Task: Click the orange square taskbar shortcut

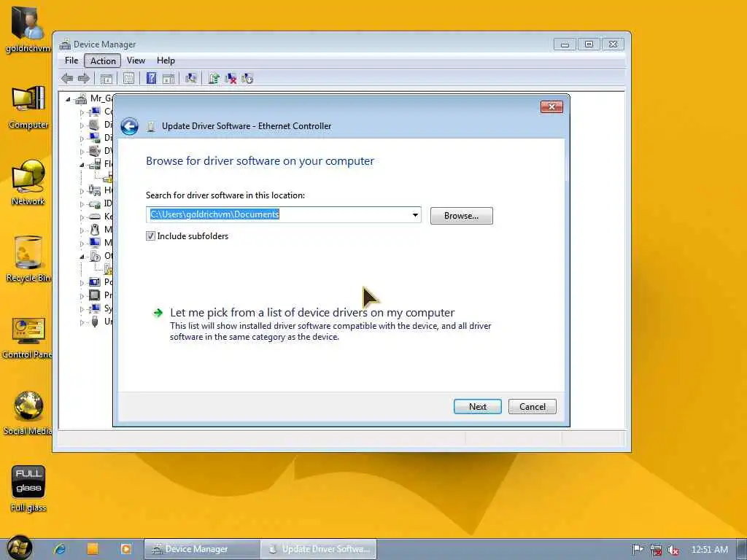Action: [93, 549]
